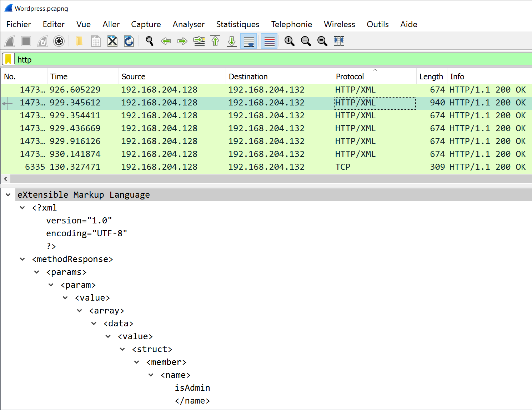Toggle packet colorization rules button
532x410 pixels.
pos(269,41)
